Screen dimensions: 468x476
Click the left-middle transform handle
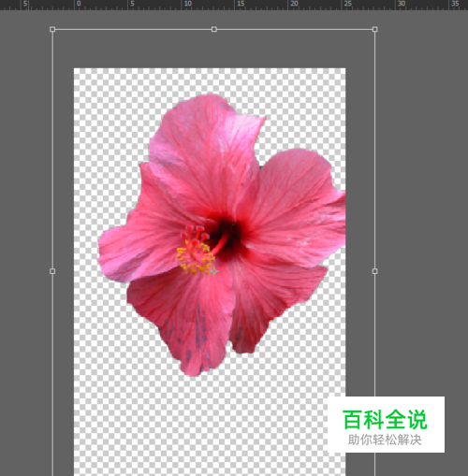tap(52, 271)
